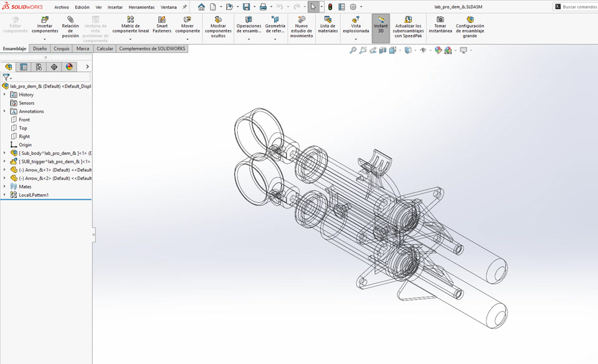Select the Origin item in tree

[x=25, y=145]
